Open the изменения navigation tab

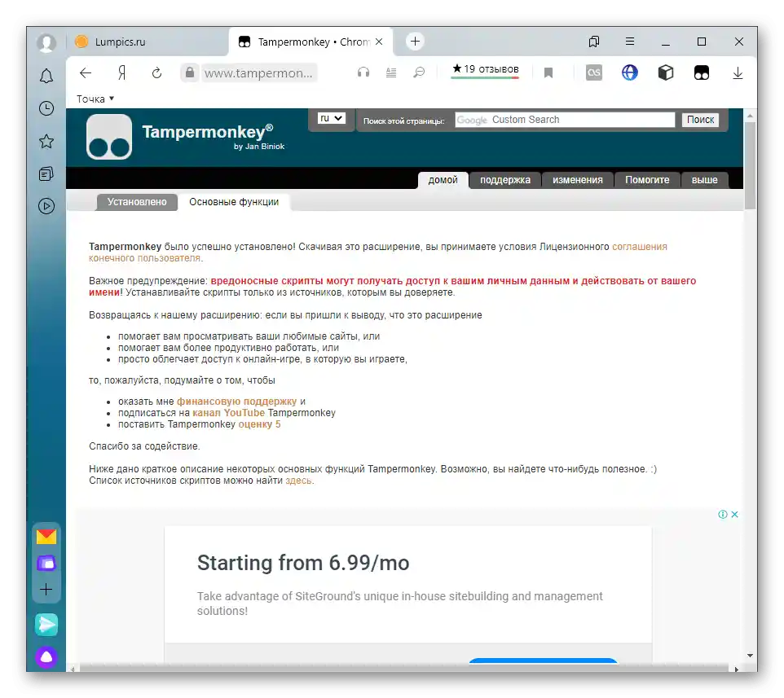(578, 180)
